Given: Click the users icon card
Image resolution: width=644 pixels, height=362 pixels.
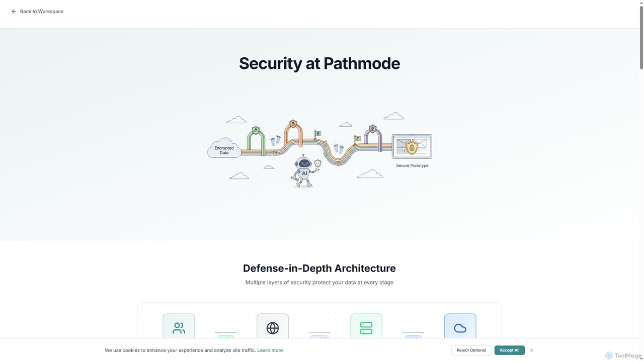Looking at the screenshot, I should tap(179, 326).
